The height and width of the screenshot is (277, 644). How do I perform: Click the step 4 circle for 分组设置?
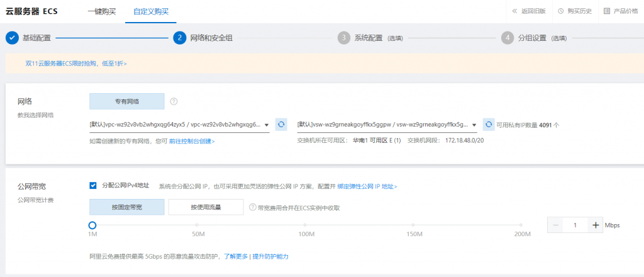[x=508, y=38]
